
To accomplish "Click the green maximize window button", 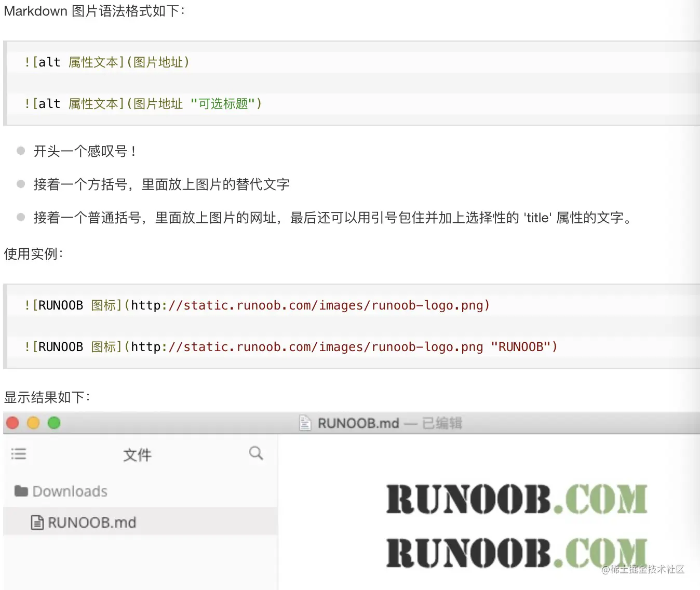I will pos(54,423).
